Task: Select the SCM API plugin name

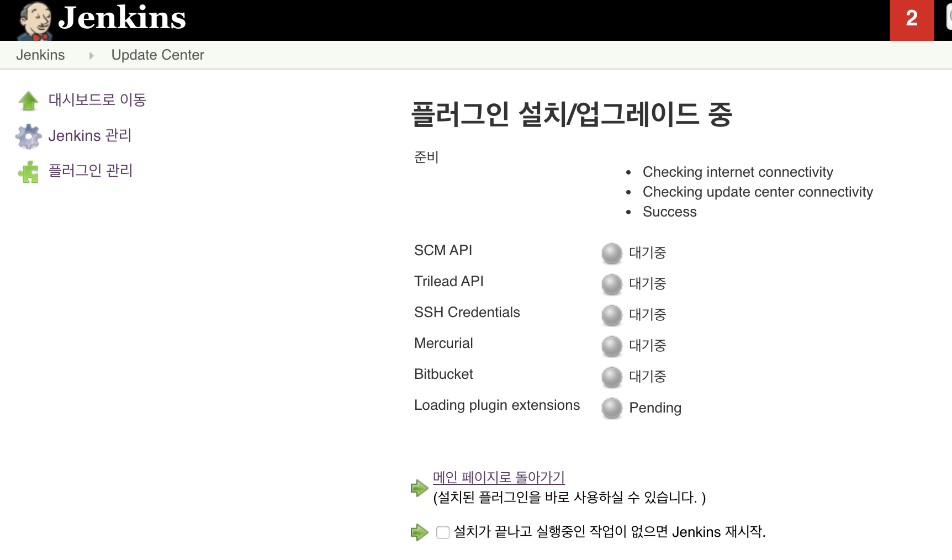Action: click(443, 250)
